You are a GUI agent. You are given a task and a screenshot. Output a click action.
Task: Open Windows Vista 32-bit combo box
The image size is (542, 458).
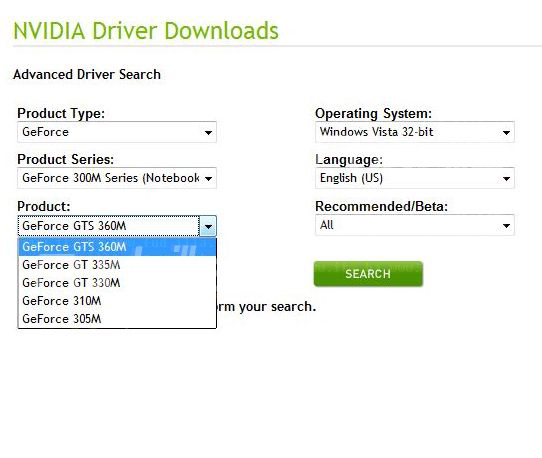coord(415,132)
